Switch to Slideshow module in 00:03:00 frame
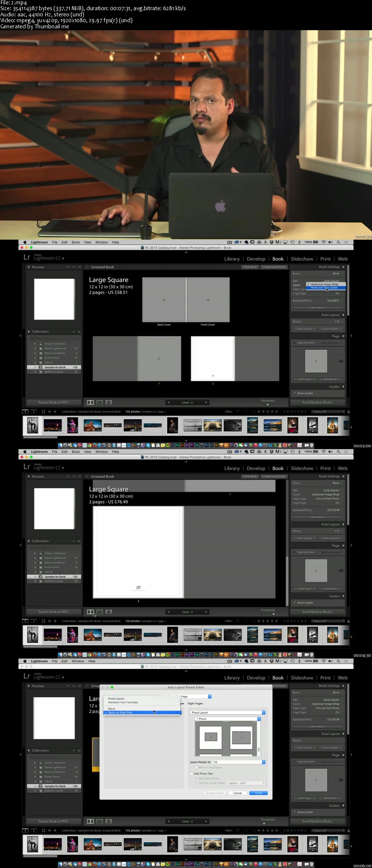372x868 pixels. [x=302, y=259]
